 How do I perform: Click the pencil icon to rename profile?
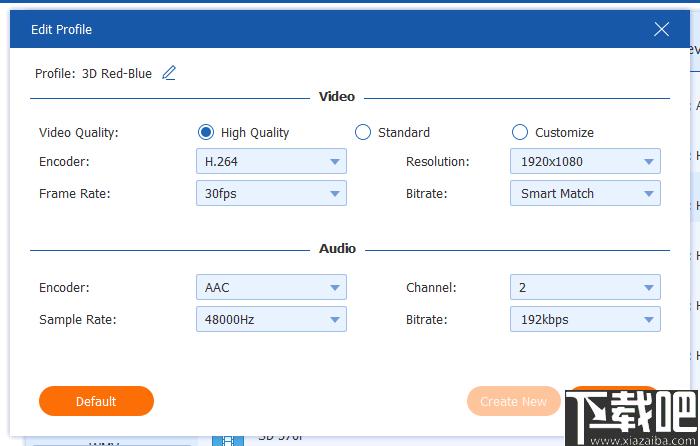click(x=169, y=73)
